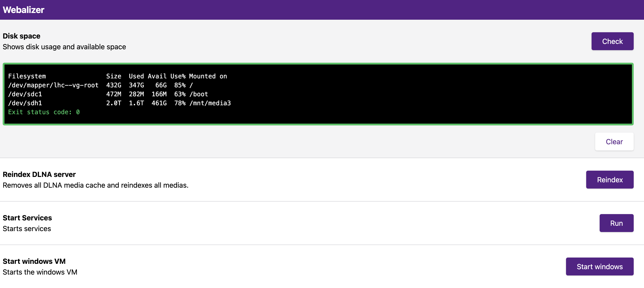This screenshot has height=288, width=644.
Task: Select the Disk space heading
Action: [22, 36]
